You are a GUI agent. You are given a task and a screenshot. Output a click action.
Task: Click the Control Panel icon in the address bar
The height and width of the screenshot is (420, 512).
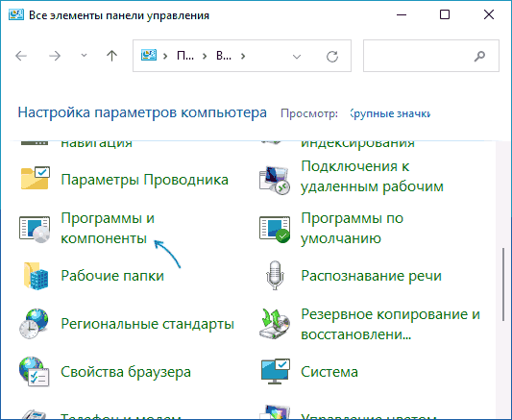click(x=149, y=56)
